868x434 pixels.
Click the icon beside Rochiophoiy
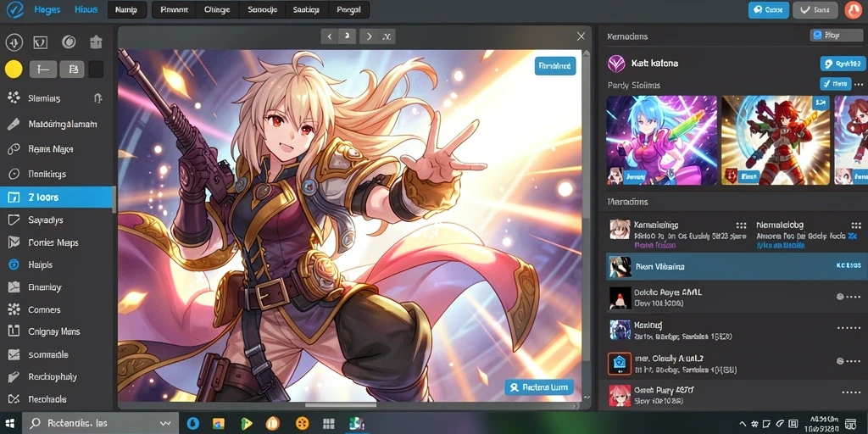[x=14, y=377]
